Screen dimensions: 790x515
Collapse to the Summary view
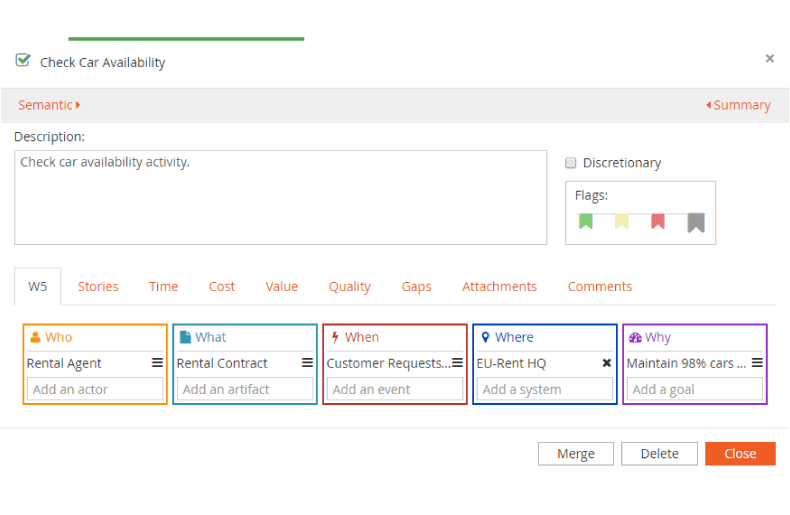tap(738, 105)
